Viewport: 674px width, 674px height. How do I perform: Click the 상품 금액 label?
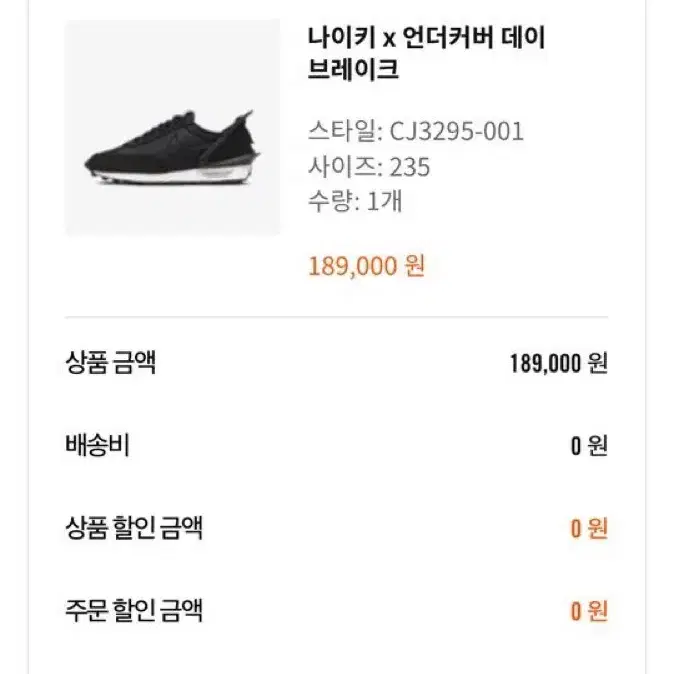point(110,363)
